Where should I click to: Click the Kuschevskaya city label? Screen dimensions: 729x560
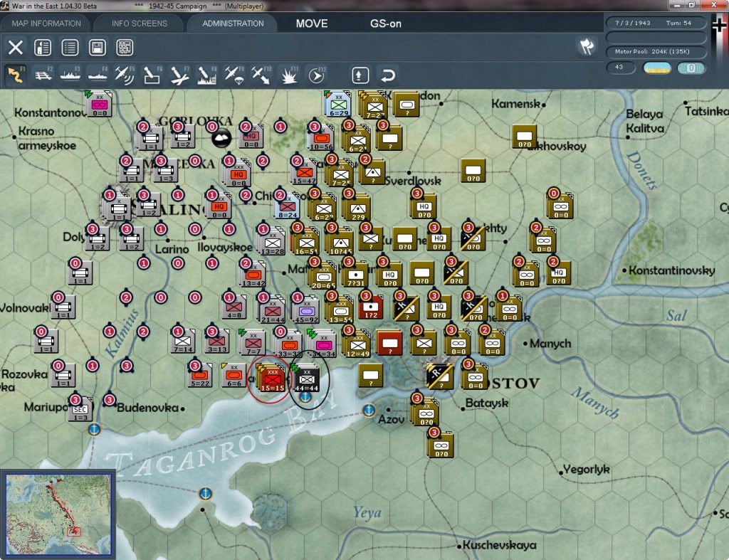point(499,544)
